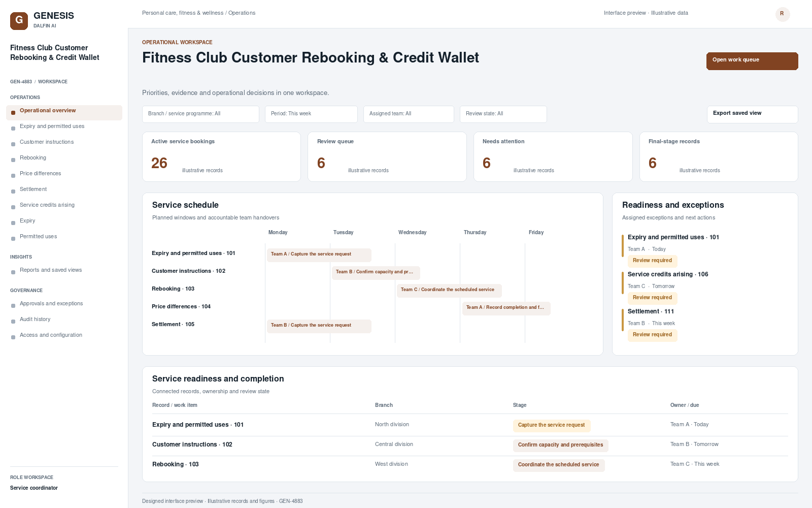812x508 pixels.
Task: Click the Active service bookings card
Action: click(221, 156)
